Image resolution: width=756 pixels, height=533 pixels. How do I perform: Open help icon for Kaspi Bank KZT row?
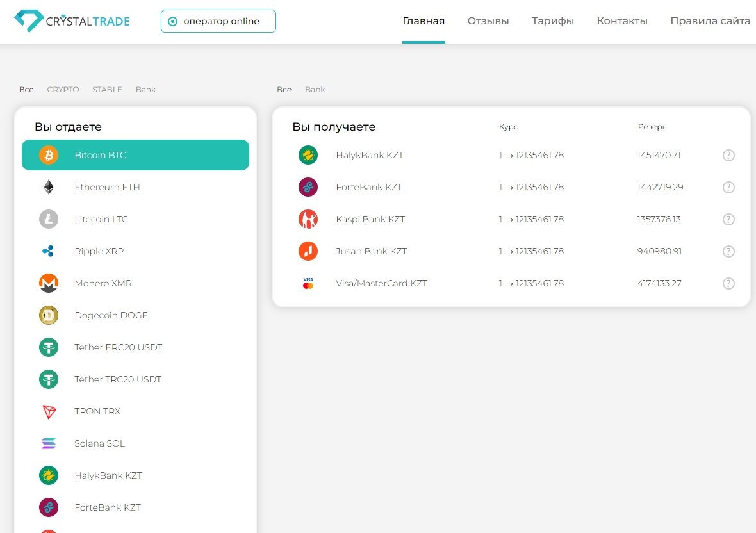point(728,219)
